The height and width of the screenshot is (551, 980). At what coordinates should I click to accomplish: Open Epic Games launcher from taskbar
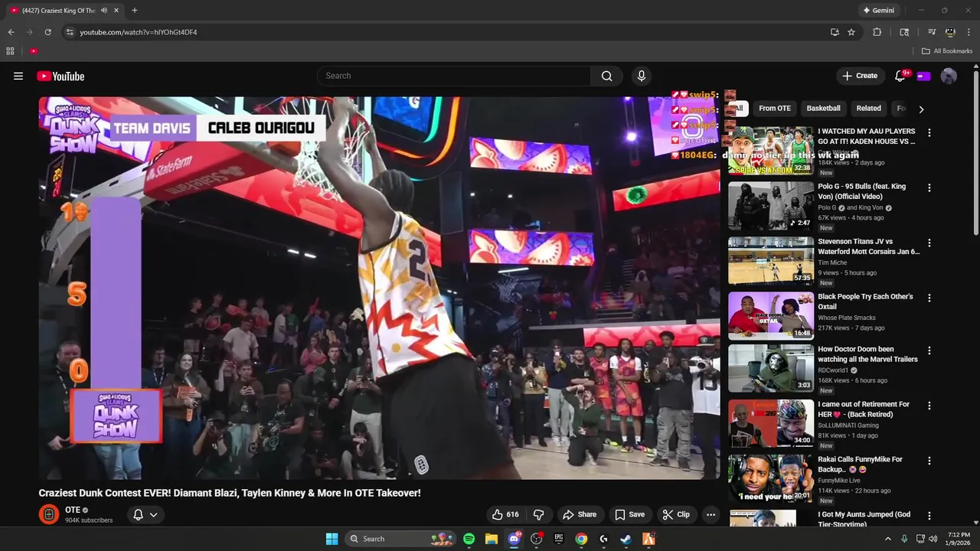pyautogui.click(x=559, y=539)
